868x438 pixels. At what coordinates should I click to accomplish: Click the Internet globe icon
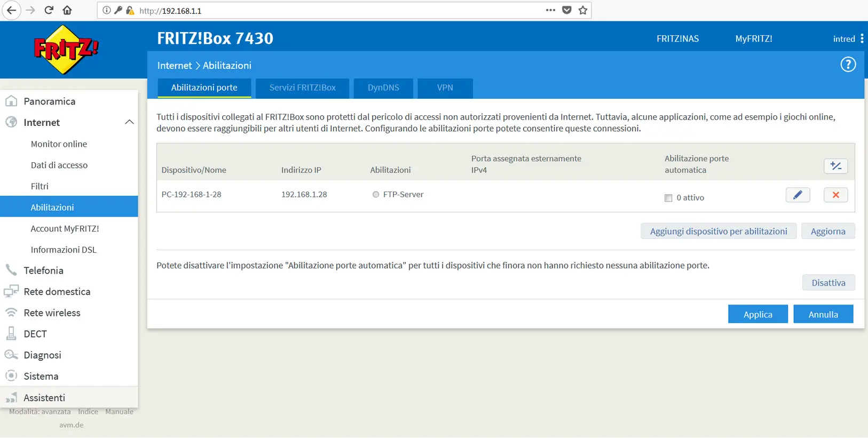pos(11,122)
